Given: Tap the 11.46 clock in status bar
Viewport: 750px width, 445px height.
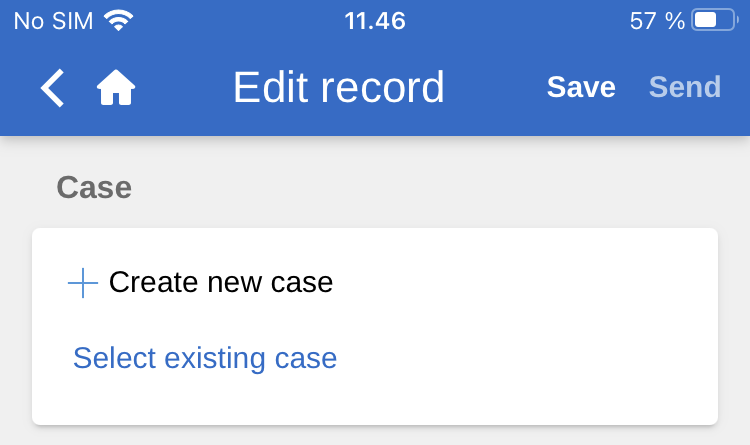Looking at the screenshot, I should [375, 20].
